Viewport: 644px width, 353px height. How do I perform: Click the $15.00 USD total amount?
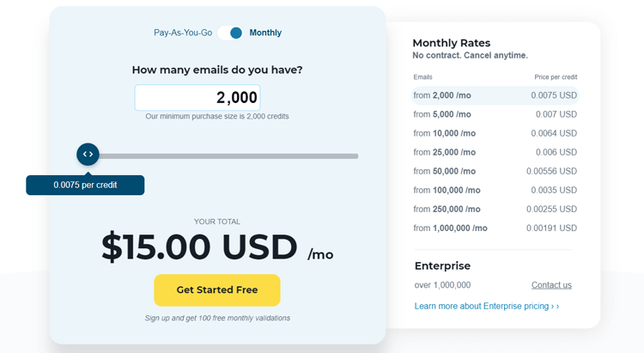pyautogui.click(x=199, y=247)
